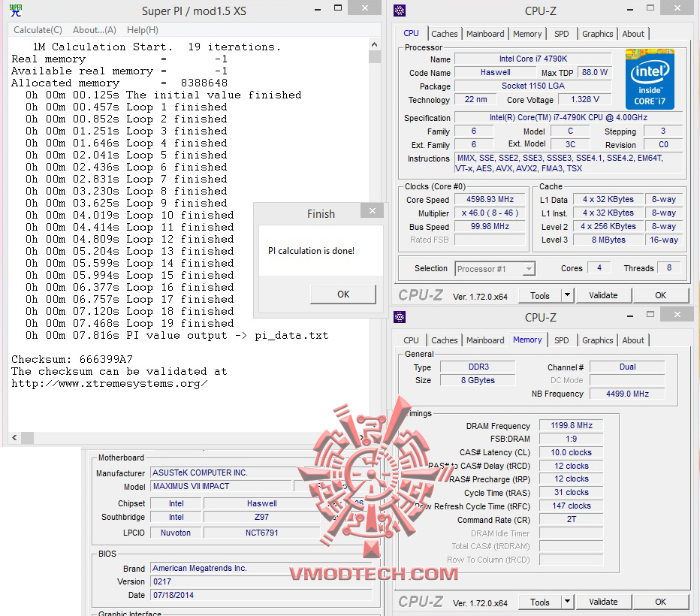
Task: Click the Channel # value Dual
Action: [x=627, y=367]
